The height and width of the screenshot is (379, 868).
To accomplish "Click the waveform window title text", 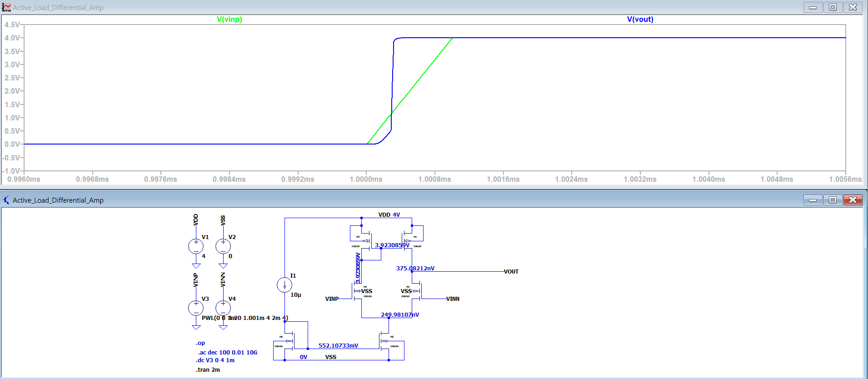I will pos(58,7).
